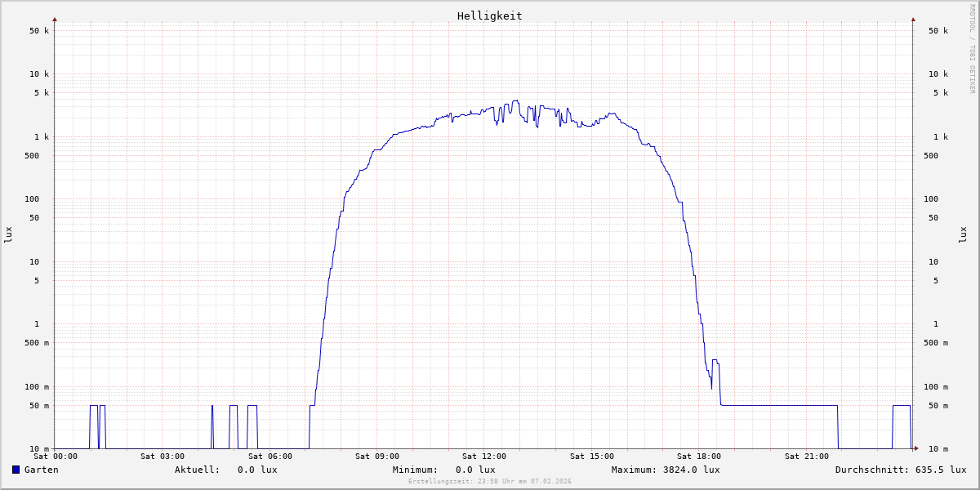Select the Sat 06:00 time axis label

pos(269,457)
